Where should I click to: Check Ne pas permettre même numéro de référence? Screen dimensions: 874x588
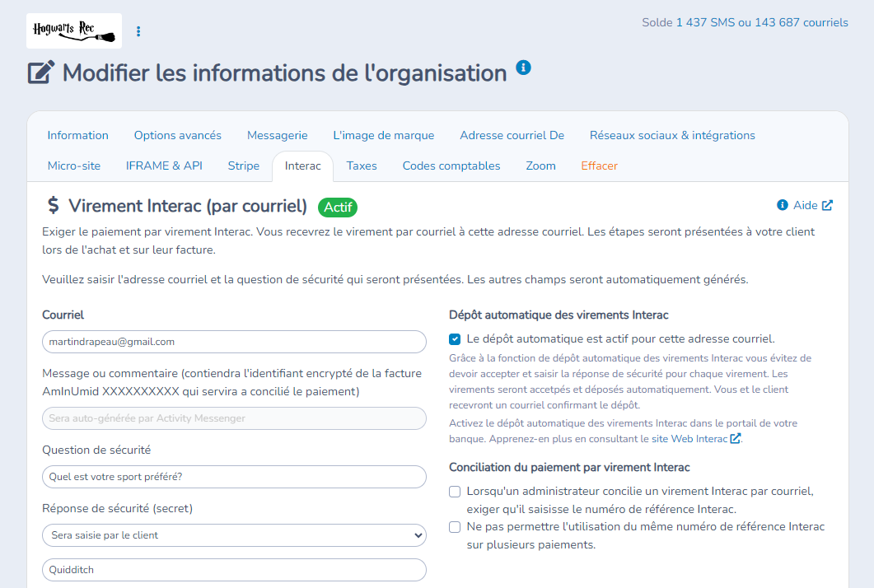455,527
